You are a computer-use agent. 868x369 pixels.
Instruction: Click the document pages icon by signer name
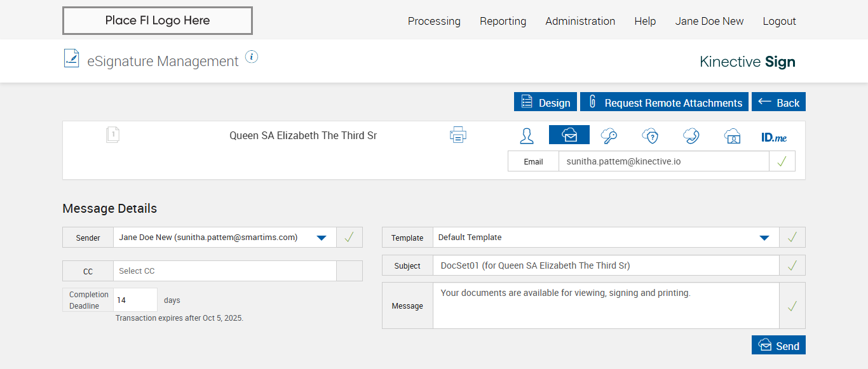coord(112,135)
